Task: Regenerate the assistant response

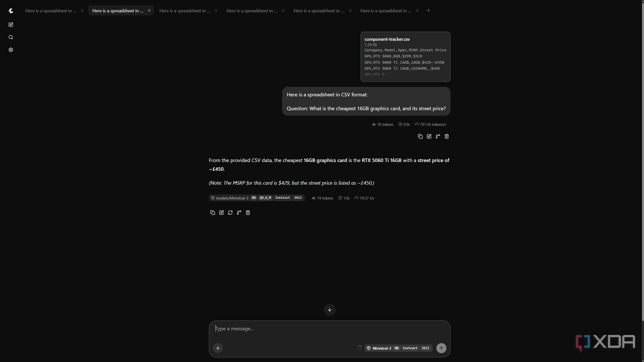Action: [230, 213]
